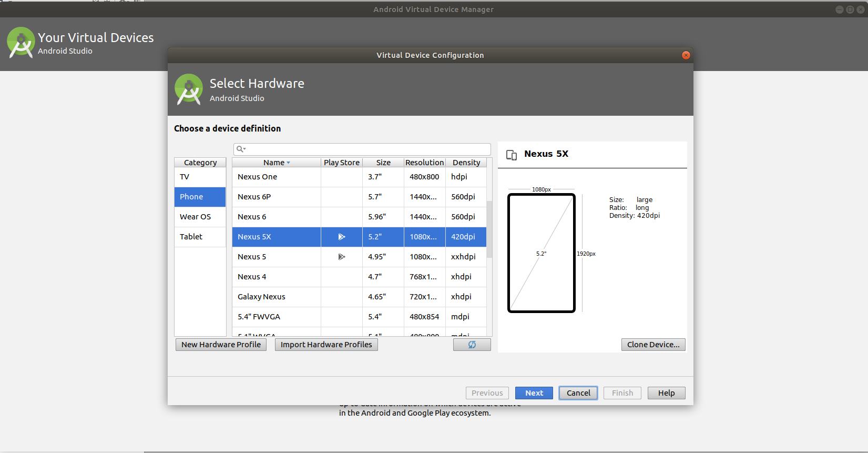Select the Nexus 6P device row

(x=359, y=197)
